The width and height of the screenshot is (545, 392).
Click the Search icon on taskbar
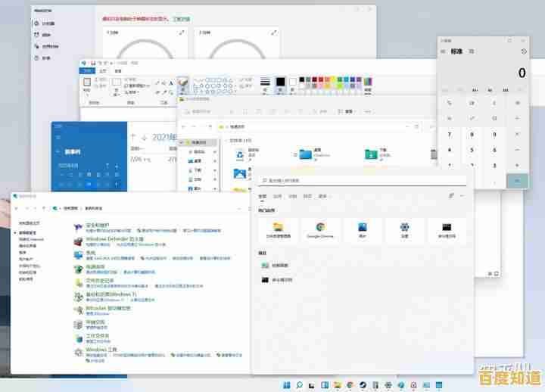point(299,384)
